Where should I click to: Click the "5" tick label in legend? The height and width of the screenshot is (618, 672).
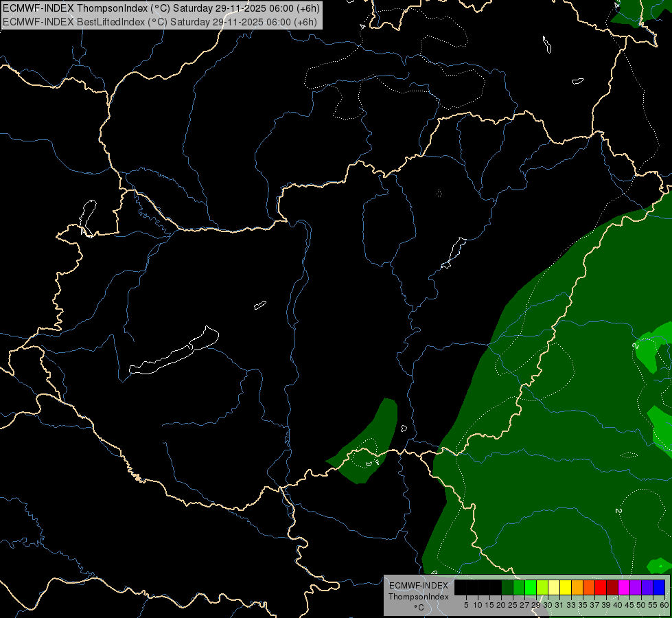(466, 605)
